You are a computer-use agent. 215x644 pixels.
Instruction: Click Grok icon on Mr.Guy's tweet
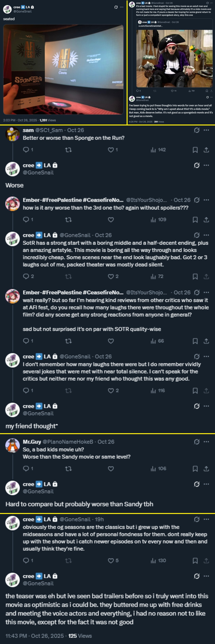[x=197, y=442]
